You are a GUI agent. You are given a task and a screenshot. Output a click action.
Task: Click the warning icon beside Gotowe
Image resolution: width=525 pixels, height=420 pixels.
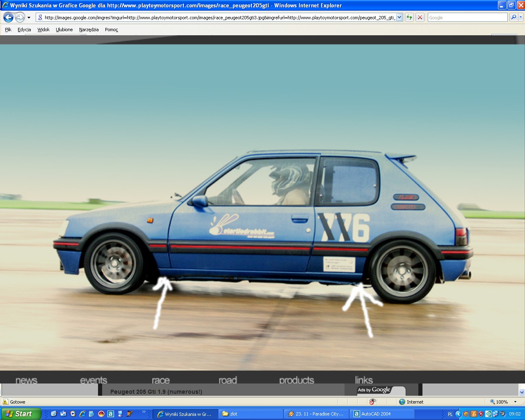tap(5, 402)
